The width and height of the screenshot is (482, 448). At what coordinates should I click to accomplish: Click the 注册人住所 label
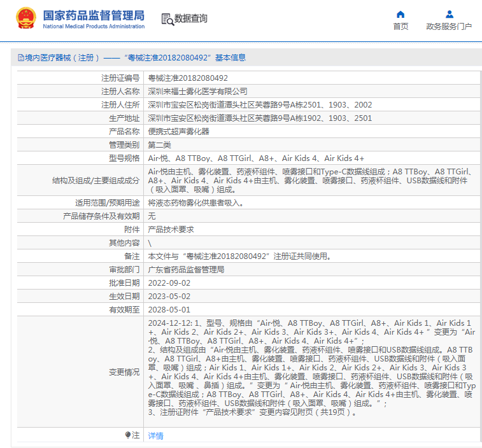point(120,105)
